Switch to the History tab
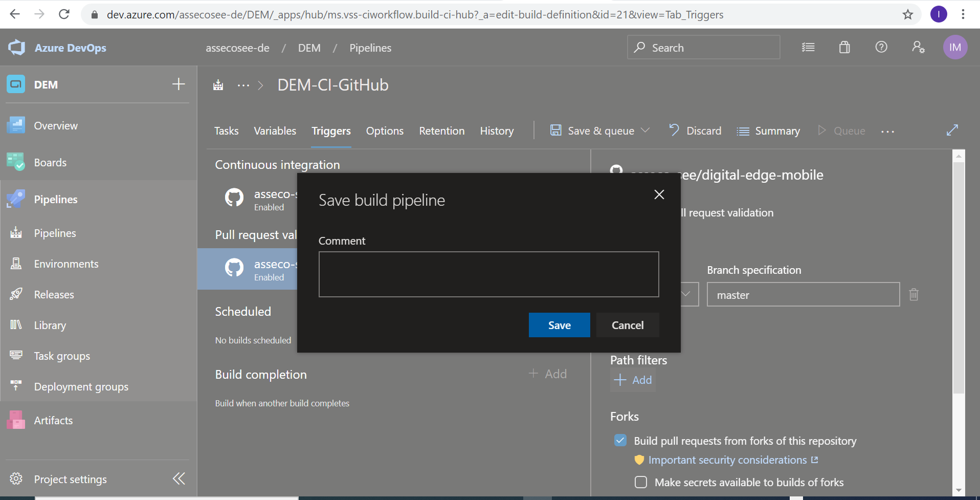Viewport: 980px width, 500px height. [497, 131]
